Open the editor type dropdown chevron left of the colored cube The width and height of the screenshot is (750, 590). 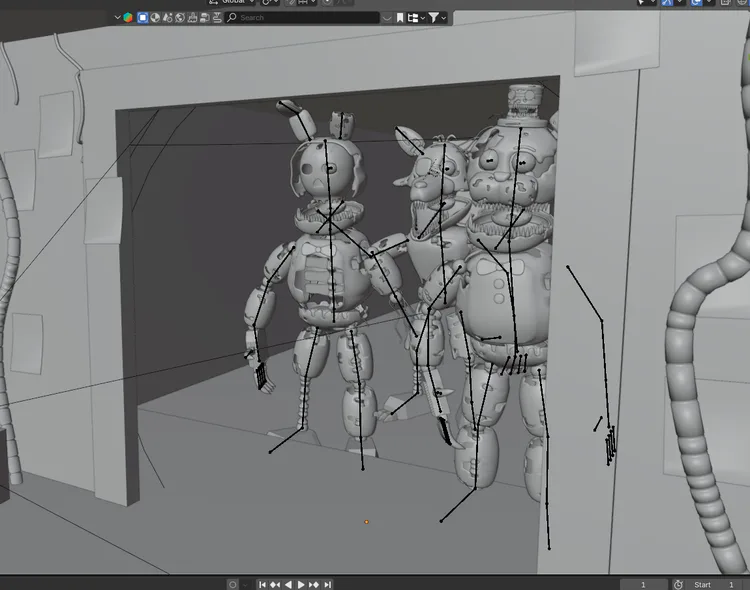[x=117, y=18]
